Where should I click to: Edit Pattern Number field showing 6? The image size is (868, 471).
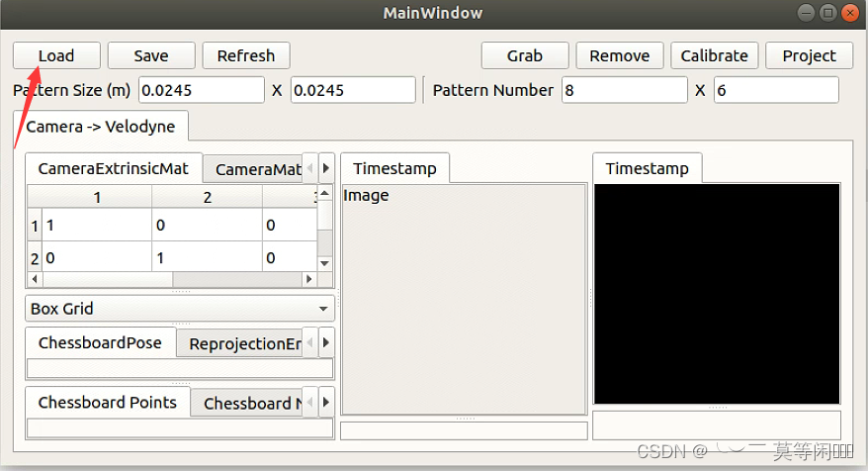(776, 90)
